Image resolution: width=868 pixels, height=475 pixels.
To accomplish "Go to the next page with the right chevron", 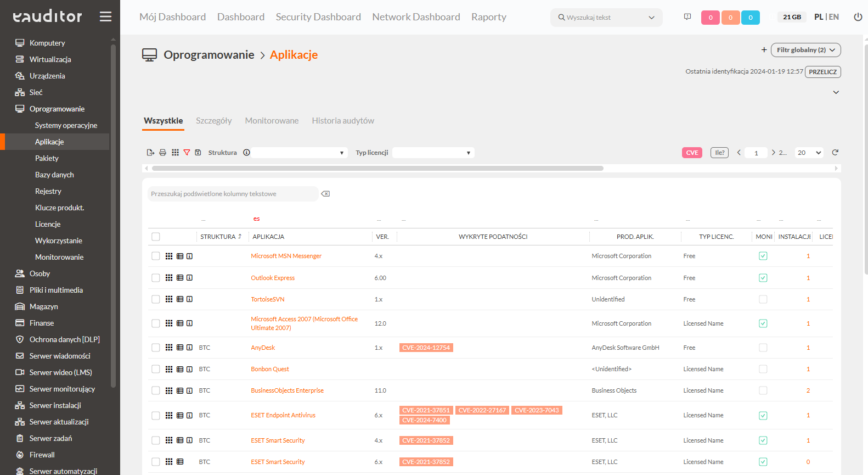I will pyautogui.click(x=773, y=153).
